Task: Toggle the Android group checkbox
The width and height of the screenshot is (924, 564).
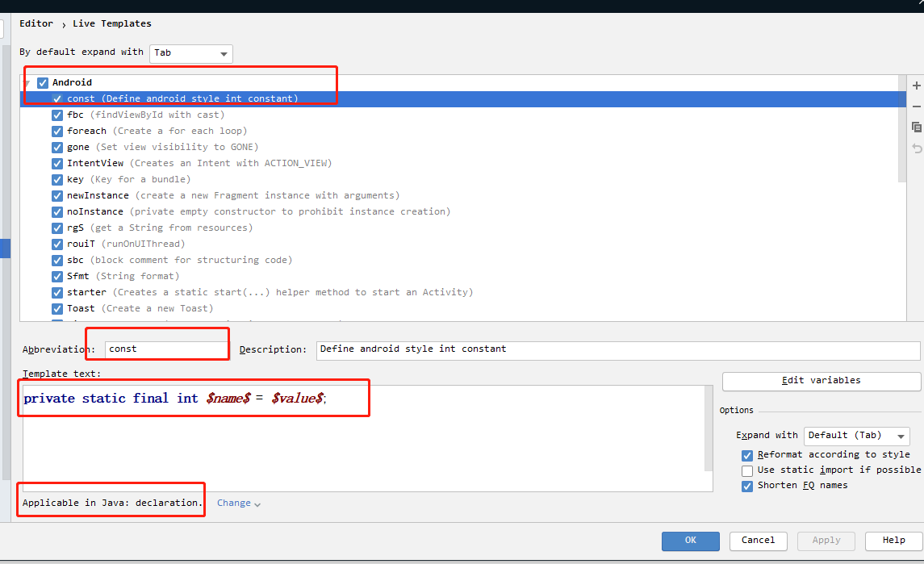Action: click(x=43, y=82)
